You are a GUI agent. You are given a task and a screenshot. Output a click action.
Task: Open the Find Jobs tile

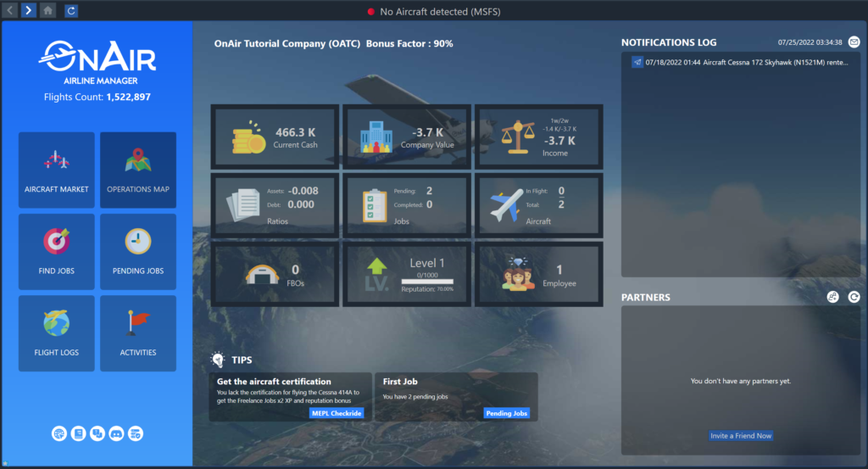click(57, 252)
